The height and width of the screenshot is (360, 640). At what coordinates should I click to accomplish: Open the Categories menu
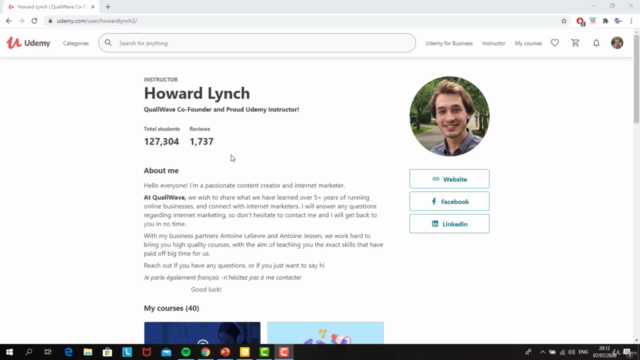coord(76,43)
